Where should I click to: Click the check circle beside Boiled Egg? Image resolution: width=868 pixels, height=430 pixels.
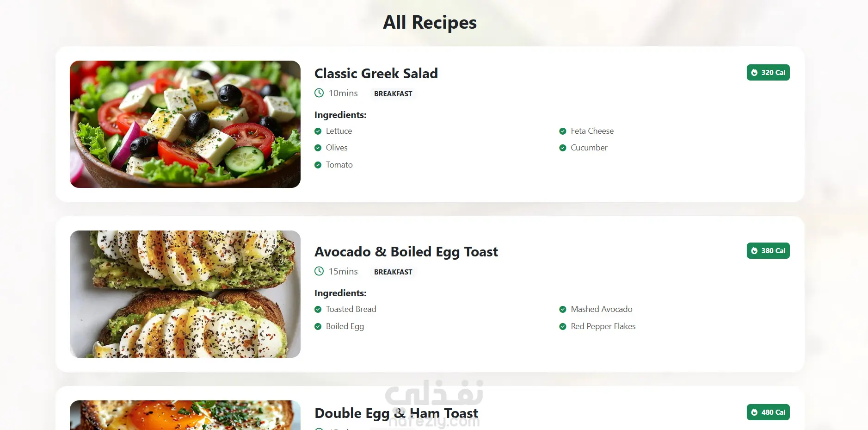(318, 327)
